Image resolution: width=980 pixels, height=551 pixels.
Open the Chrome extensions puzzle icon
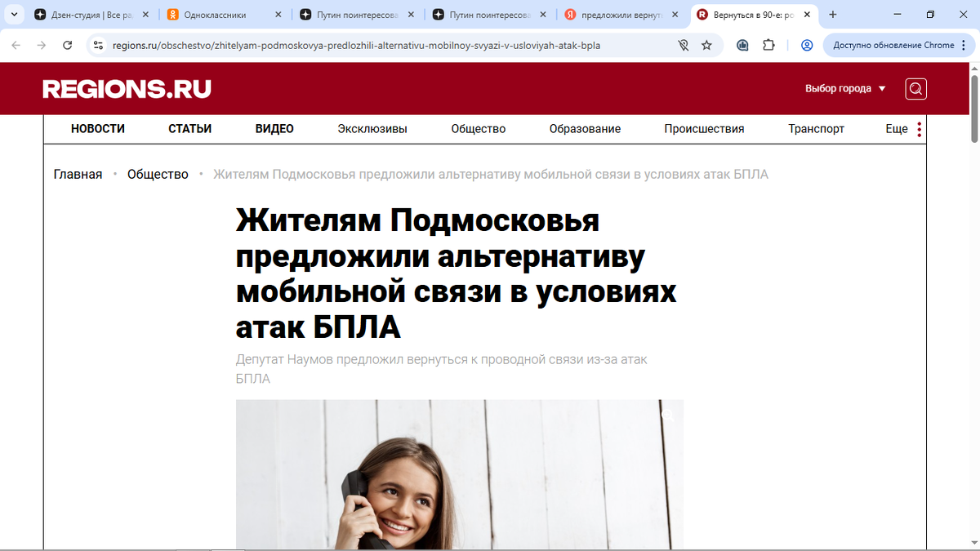[x=768, y=46]
